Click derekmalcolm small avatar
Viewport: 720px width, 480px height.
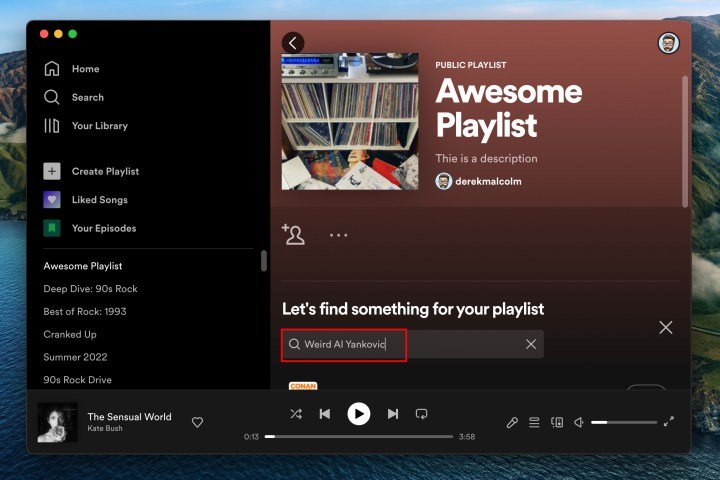click(x=444, y=181)
